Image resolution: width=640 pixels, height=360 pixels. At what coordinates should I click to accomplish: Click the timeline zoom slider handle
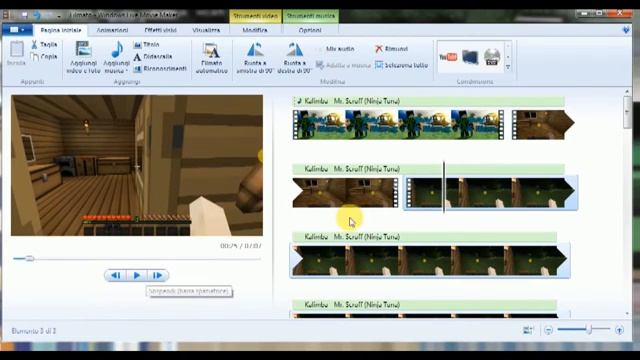[589, 329]
